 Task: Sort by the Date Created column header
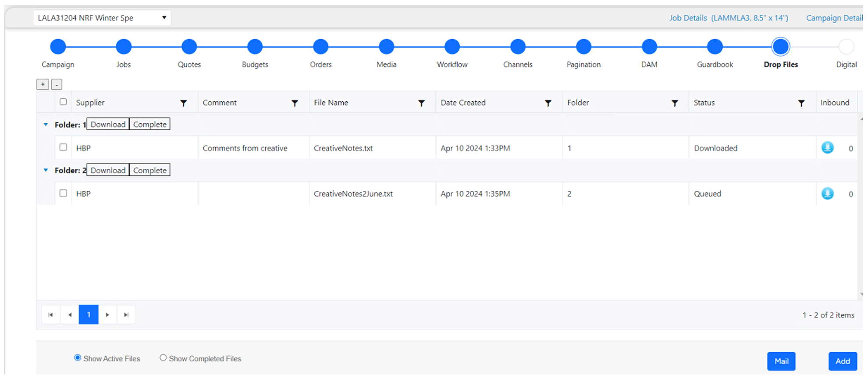click(463, 103)
